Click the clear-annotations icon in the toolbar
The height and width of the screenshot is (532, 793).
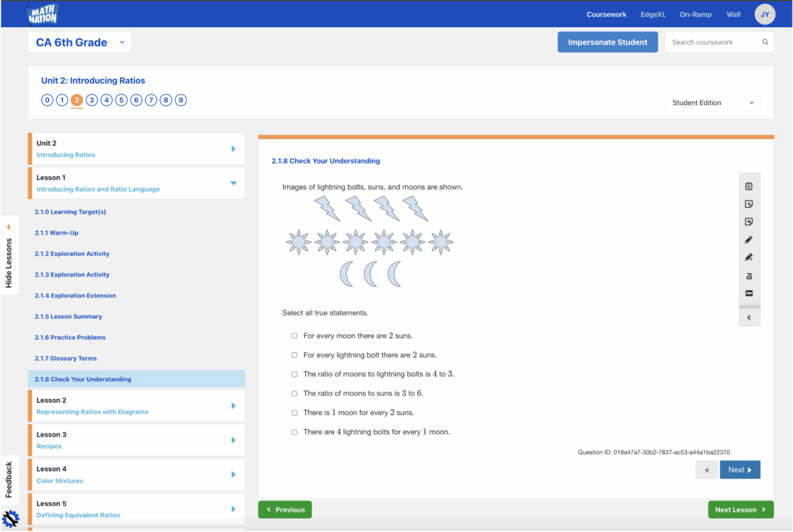[749, 276]
